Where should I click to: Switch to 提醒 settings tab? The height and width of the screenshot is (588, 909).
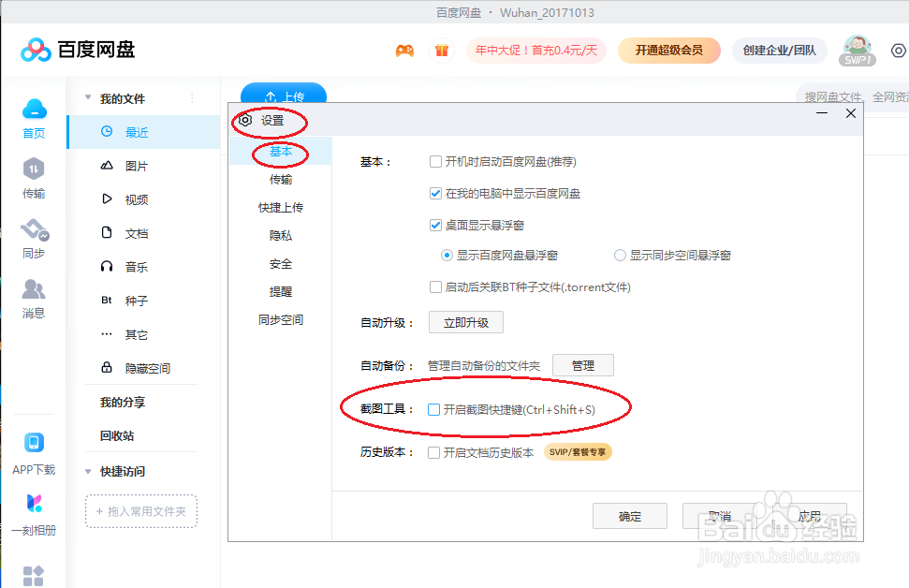[281, 292]
